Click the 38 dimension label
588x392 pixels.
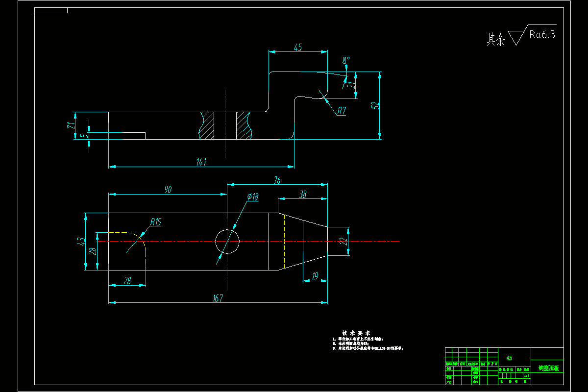tap(302, 194)
